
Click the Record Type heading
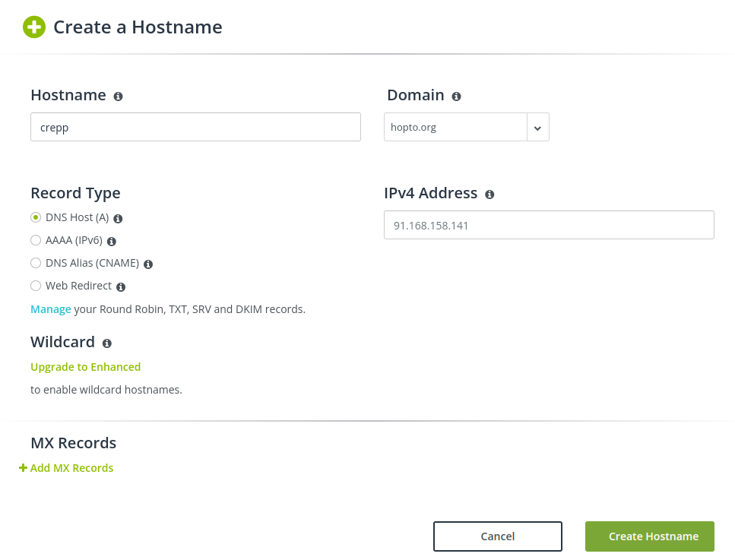pos(75,194)
